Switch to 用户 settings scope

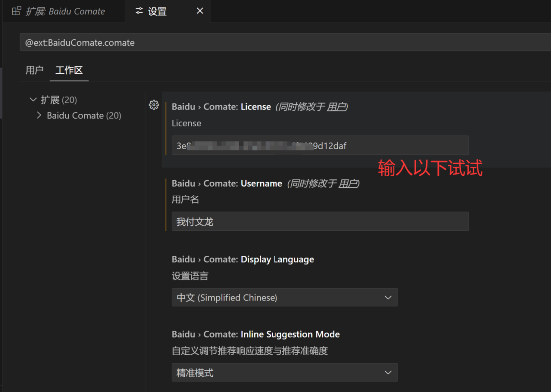tap(34, 70)
